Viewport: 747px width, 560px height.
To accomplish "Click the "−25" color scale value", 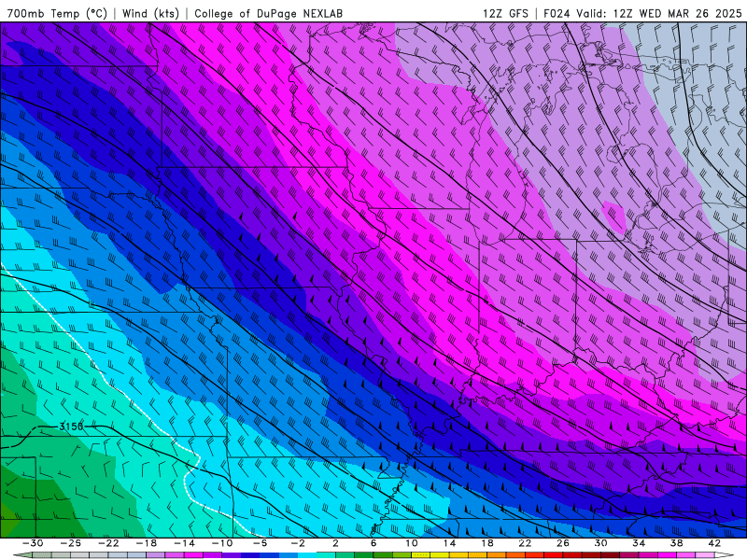I will (71, 543).
